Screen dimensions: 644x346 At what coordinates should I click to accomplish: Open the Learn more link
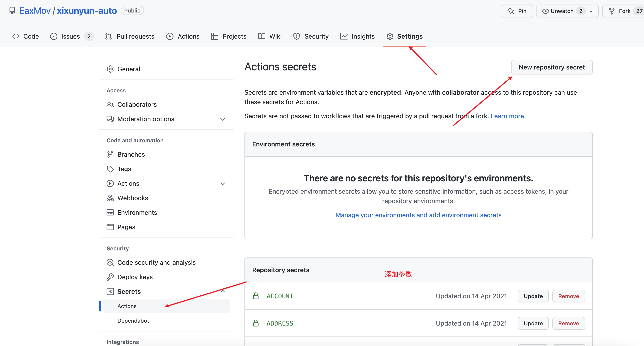[x=507, y=116]
